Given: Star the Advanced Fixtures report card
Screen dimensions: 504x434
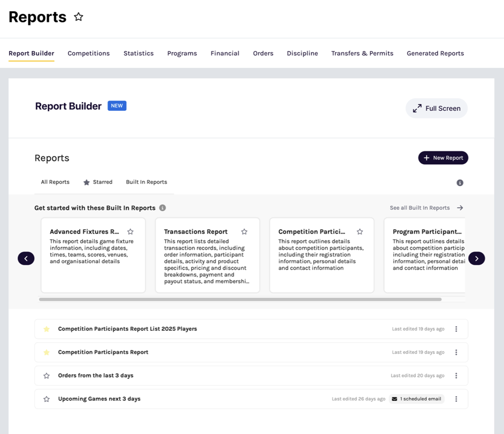Looking at the screenshot, I should click(x=130, y=232).
